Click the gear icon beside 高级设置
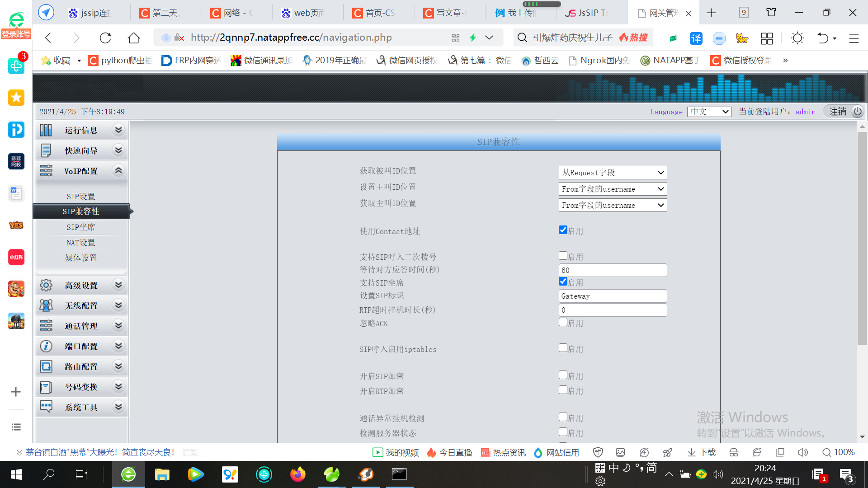This screenshot has width=868, height=488. pos(46,285)
